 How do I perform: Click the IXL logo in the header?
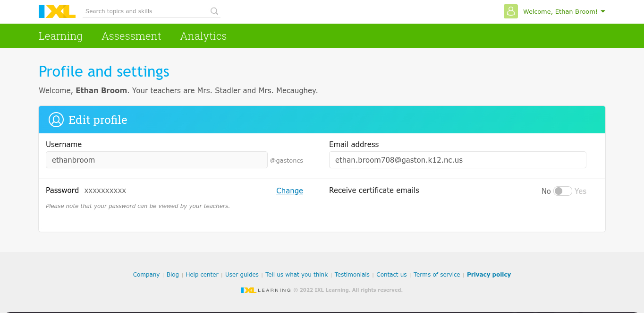[57, 11]
